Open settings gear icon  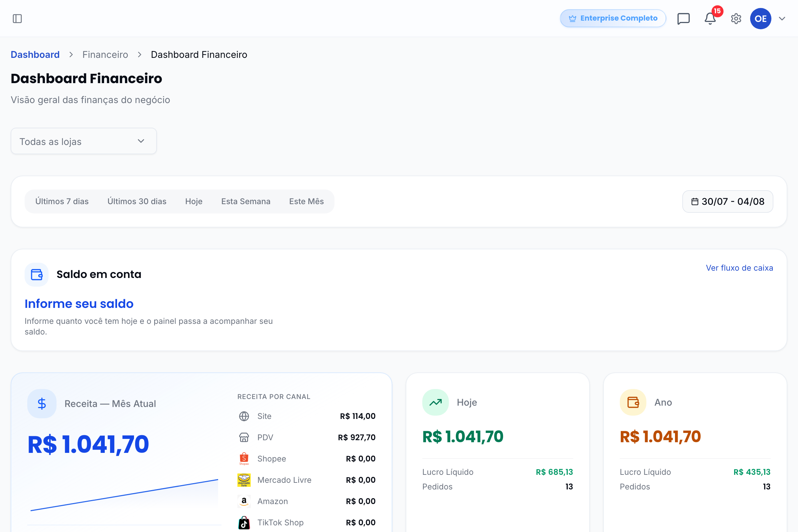click(736, 19)
